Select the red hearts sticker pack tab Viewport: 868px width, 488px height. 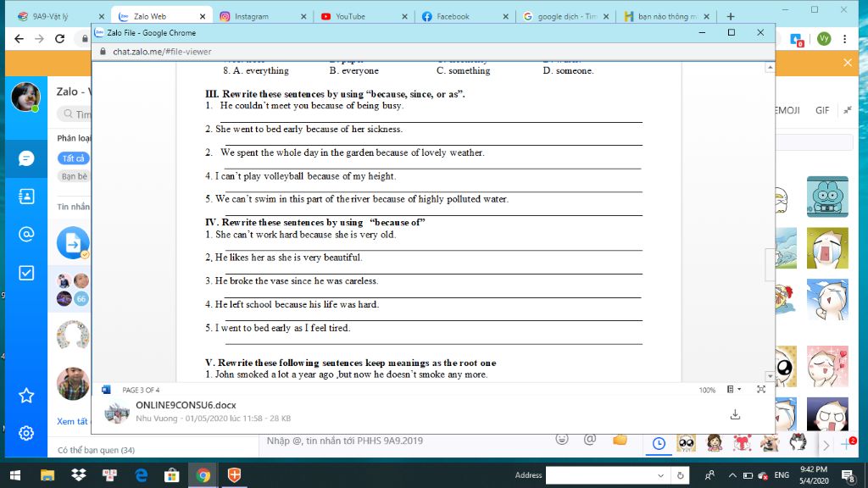pos(743,443)
